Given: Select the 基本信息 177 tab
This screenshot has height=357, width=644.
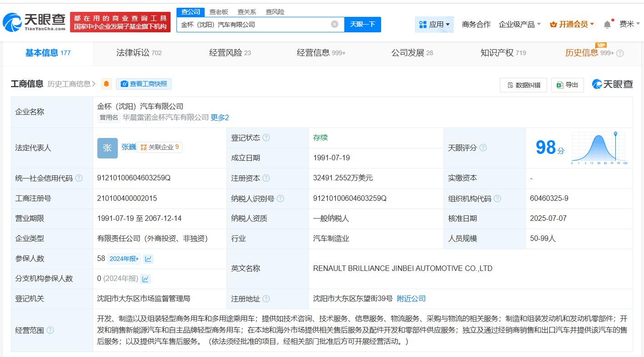Looking at the screenshot, I should tap(48, 53).
